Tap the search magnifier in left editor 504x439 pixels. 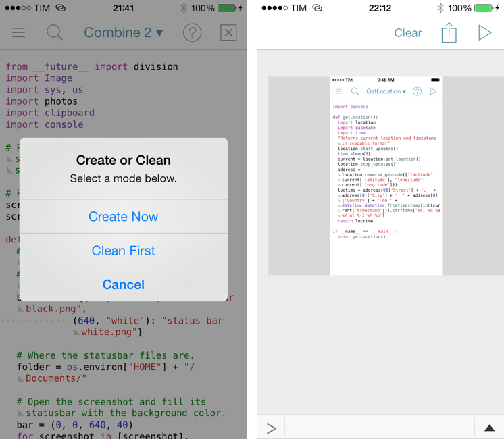pyautogui.click(x=55, y=32)
